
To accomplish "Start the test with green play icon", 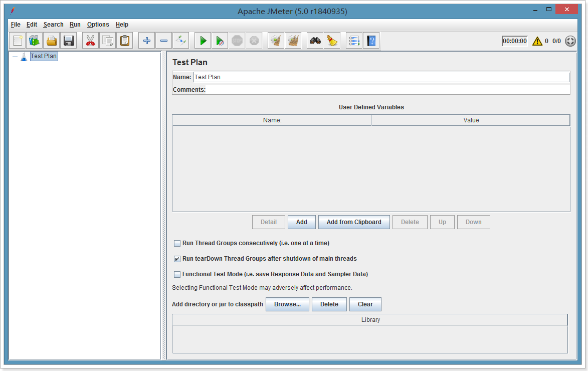I will (x=203, y=41).
